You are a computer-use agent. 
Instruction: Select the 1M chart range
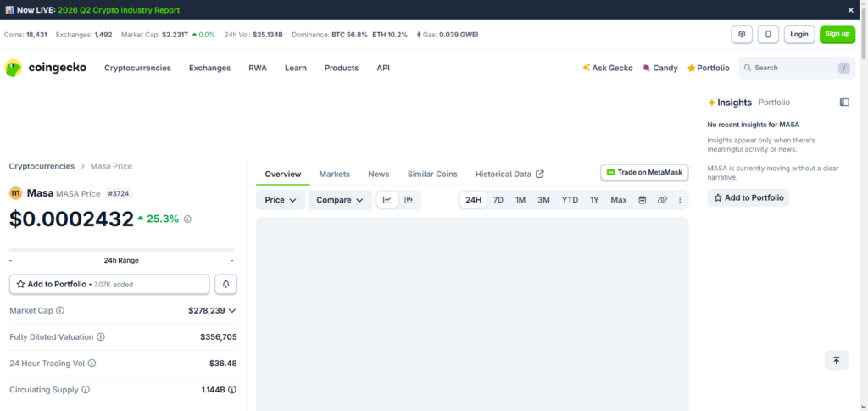520,200
